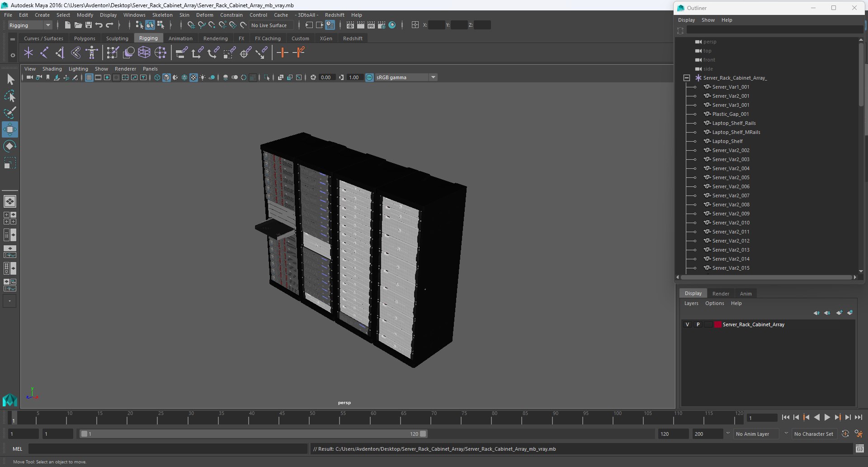Set a key with orange plus icon
Viewport: 868px width, 467px height.
tap(282, 53)
